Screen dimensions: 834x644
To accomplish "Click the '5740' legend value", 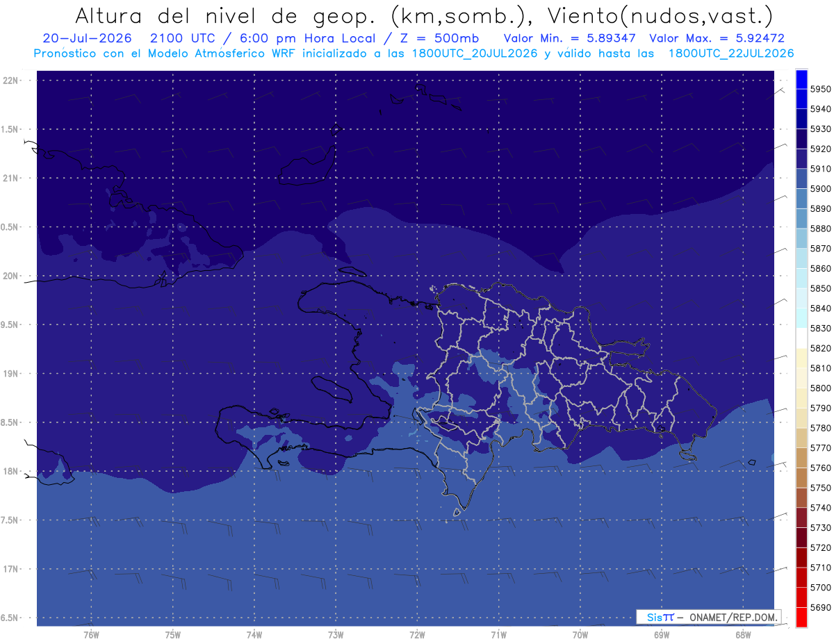I will point(821,508).
